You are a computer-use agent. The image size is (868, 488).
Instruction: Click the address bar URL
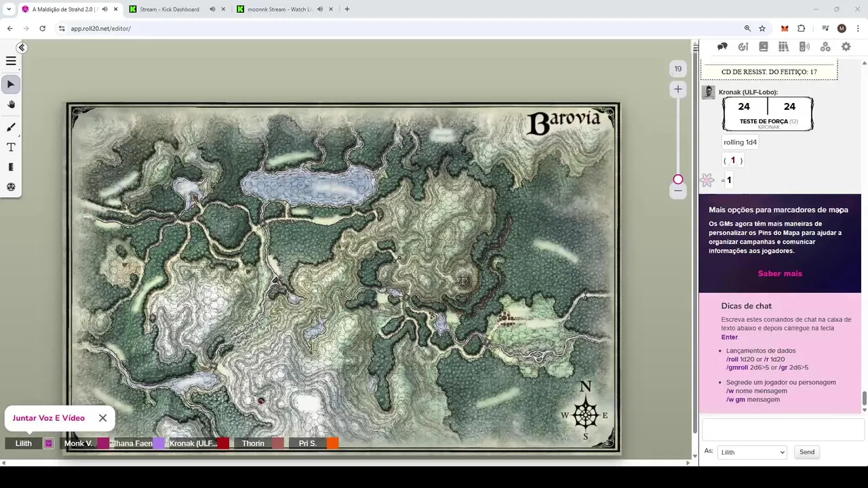click(100, 28)
